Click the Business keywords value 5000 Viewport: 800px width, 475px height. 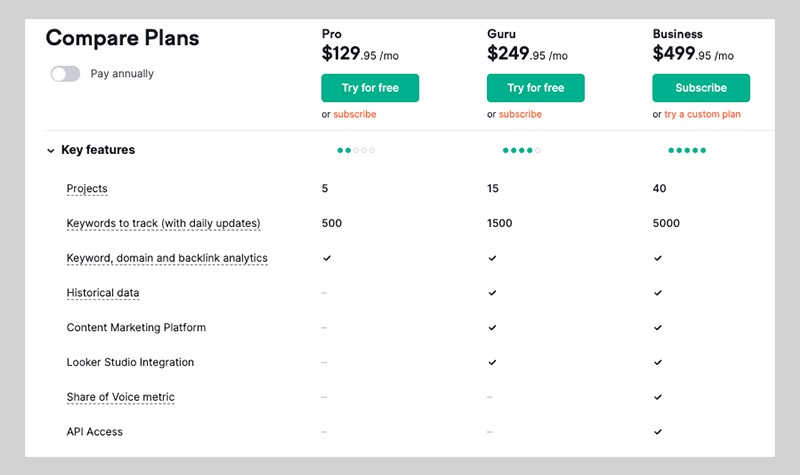(666, 223)
